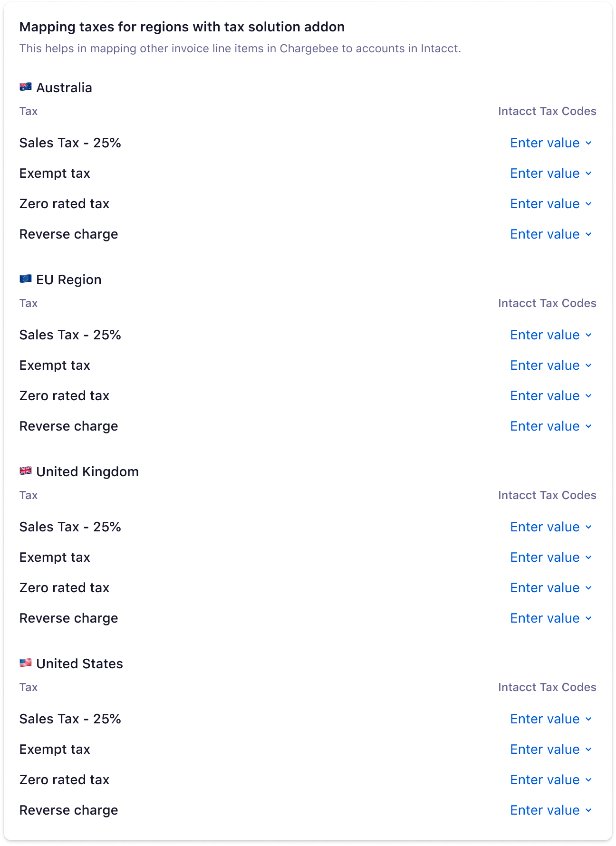Choose value for Australia Reverse charge

pos(551,234)
